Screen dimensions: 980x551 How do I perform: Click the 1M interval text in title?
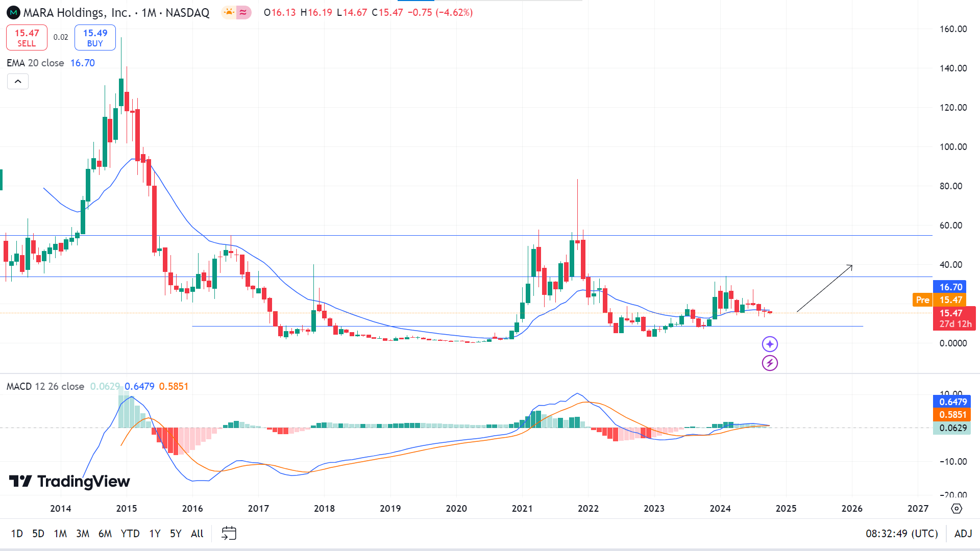tap(149, 13)
